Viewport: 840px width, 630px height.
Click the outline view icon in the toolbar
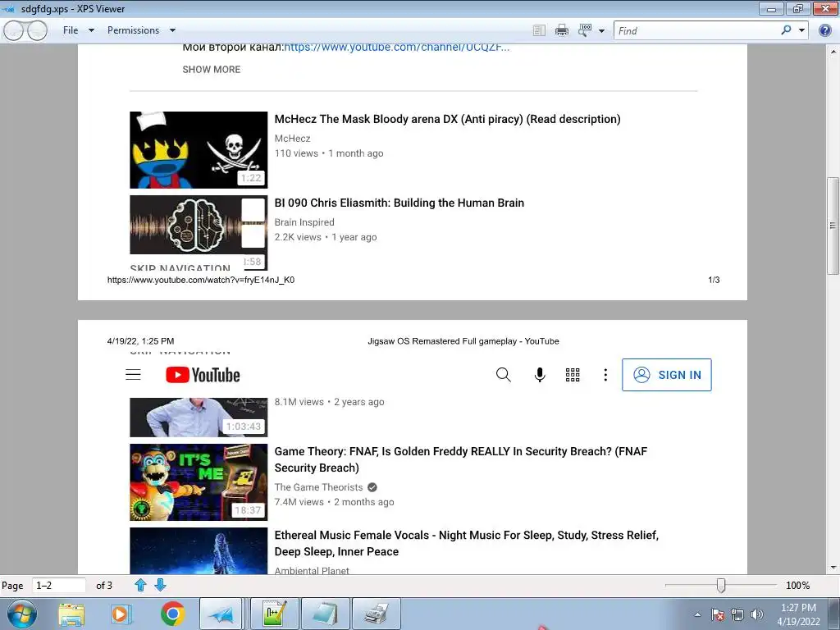pos(539,30)
